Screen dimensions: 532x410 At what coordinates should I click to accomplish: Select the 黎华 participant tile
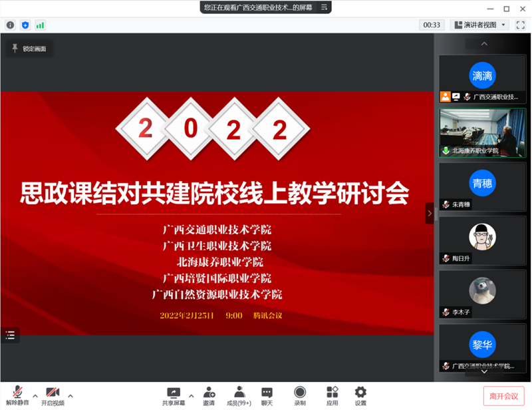[x=483, y=348]
